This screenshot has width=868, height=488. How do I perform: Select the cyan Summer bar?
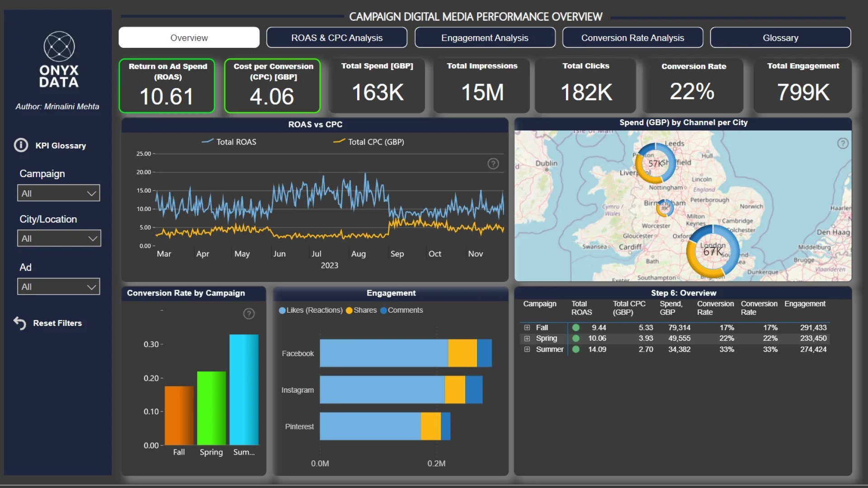coord(244,389)
